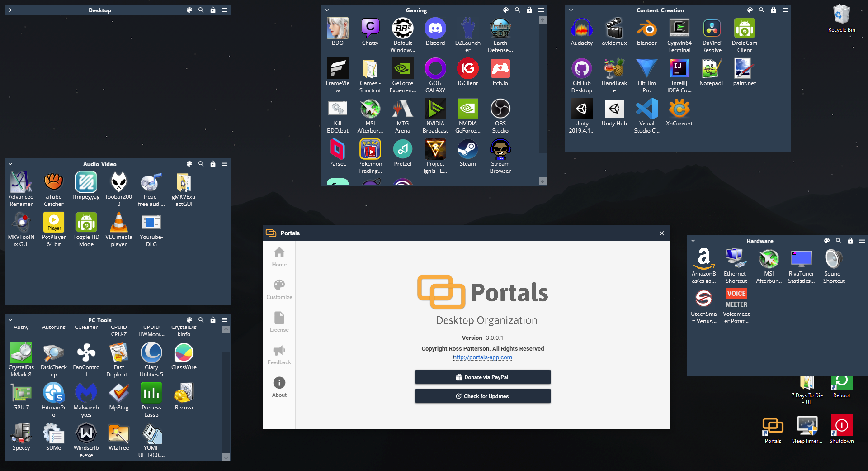Screen dimensions: 868x471
Task: Open paint.net icon
Action: [x=744, y=72]
